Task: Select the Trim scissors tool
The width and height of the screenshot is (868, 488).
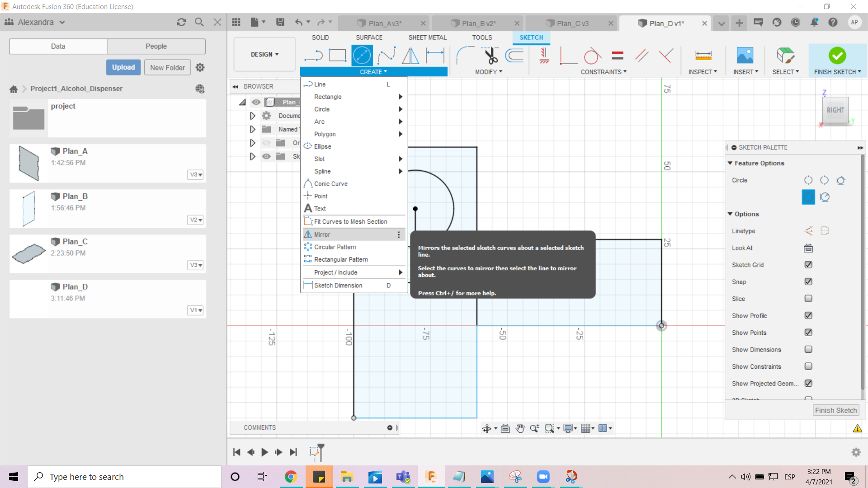Action: point(491,56)
